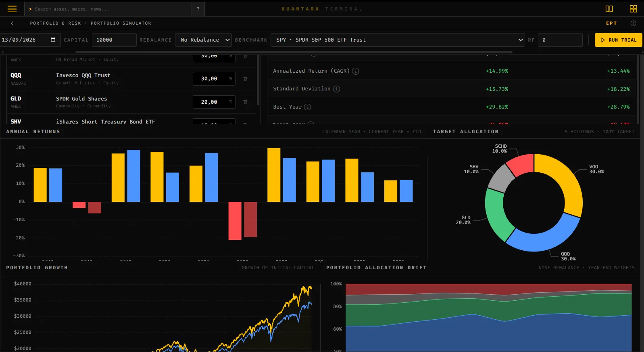Click the horizontal scrollbar under the toolbar

[294, 52]
